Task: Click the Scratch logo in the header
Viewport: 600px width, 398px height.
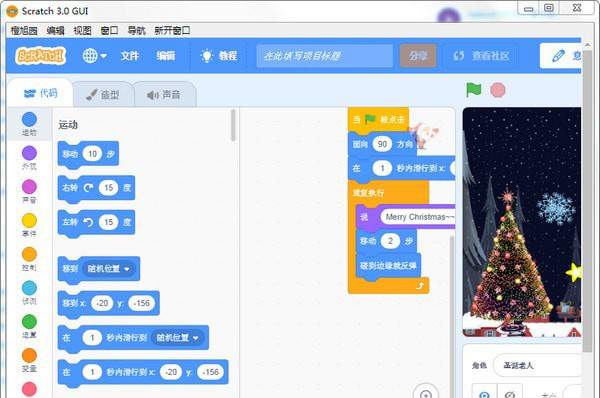Action: pos(41,56)
